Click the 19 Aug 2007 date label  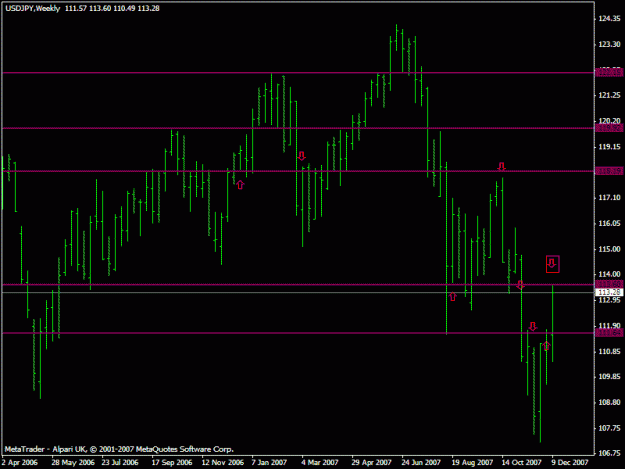(x=472, y=463)
